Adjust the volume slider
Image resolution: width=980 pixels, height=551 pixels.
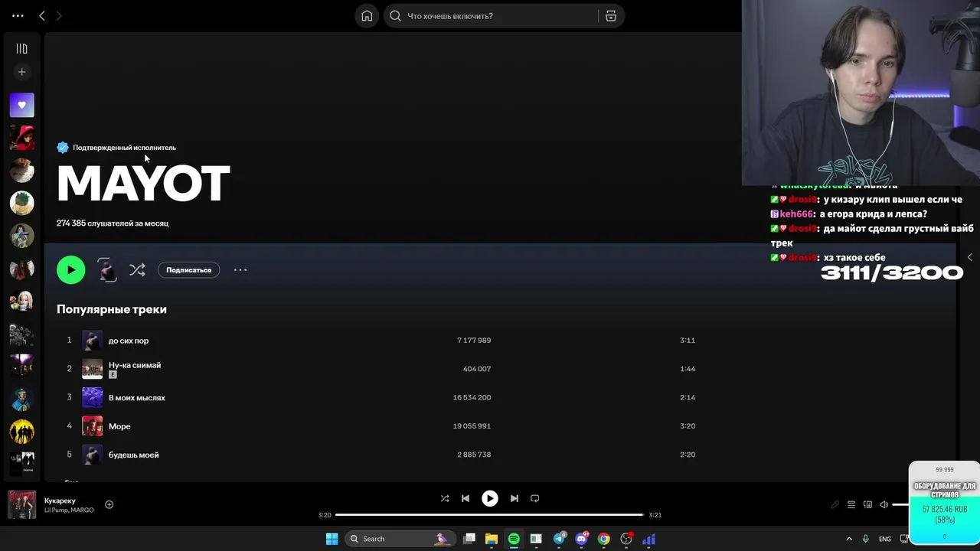(x=900, y=505)
